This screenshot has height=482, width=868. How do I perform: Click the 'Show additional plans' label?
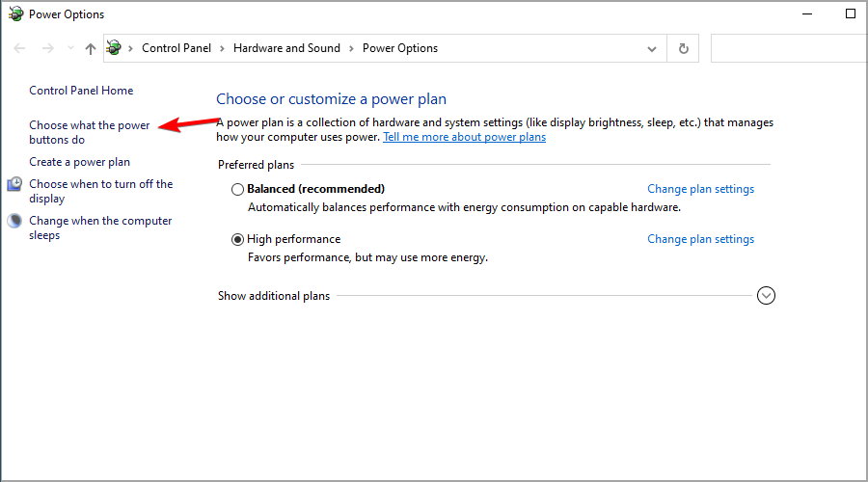point(274,296)
